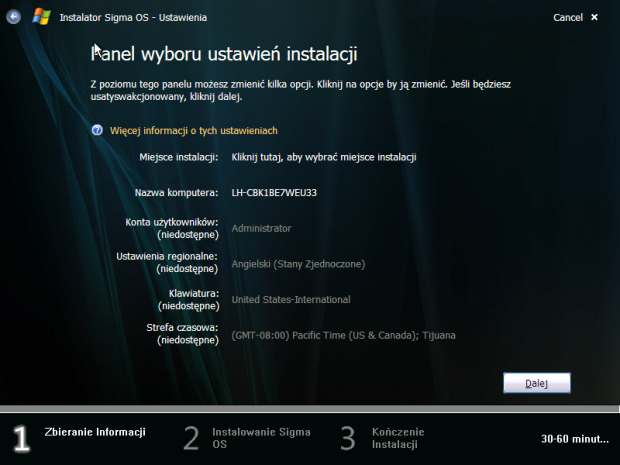Image resolution: width=620 pixels, height=465 pixels.
Task: Click the 'Panel wyboru ustawień instalacji' heading
Action: [224, 54]
